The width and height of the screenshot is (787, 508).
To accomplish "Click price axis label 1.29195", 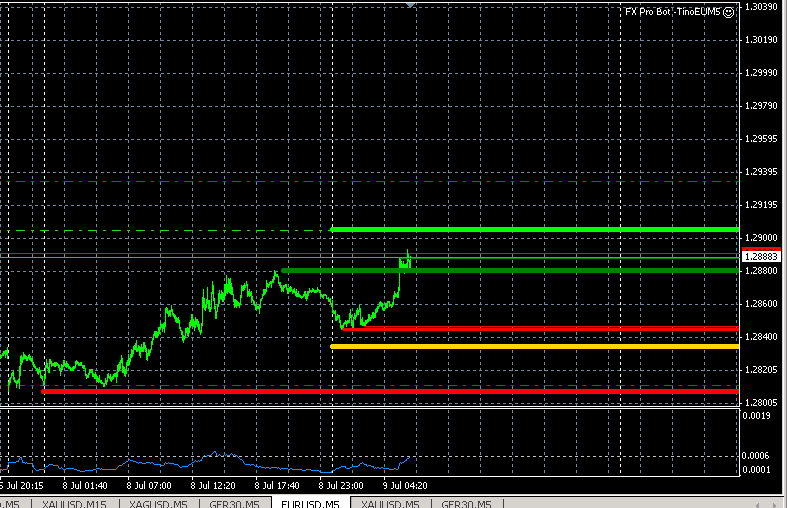I will [761, 205].
